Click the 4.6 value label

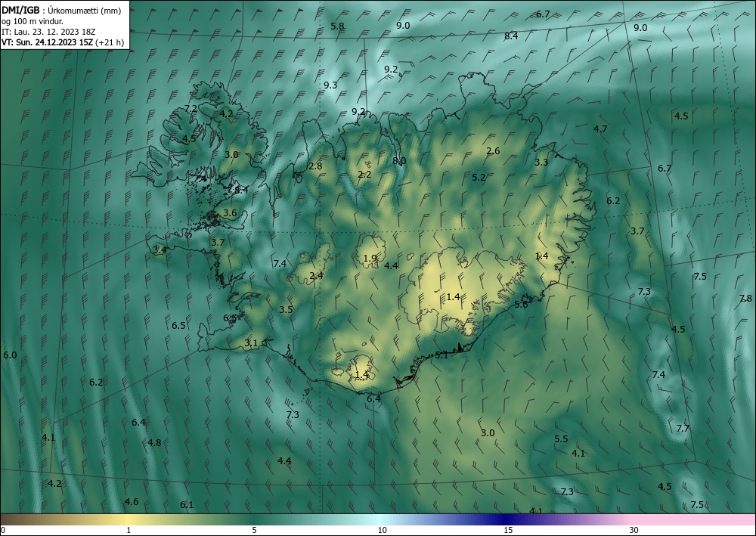pyautogui.click(x=132, y=502)
